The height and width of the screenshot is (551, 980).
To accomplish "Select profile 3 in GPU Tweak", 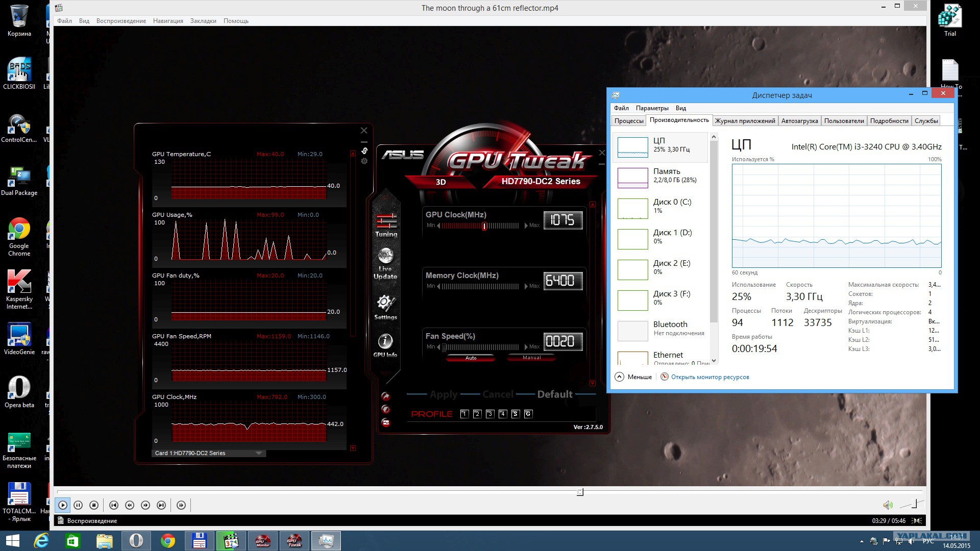I will [489, 414].
